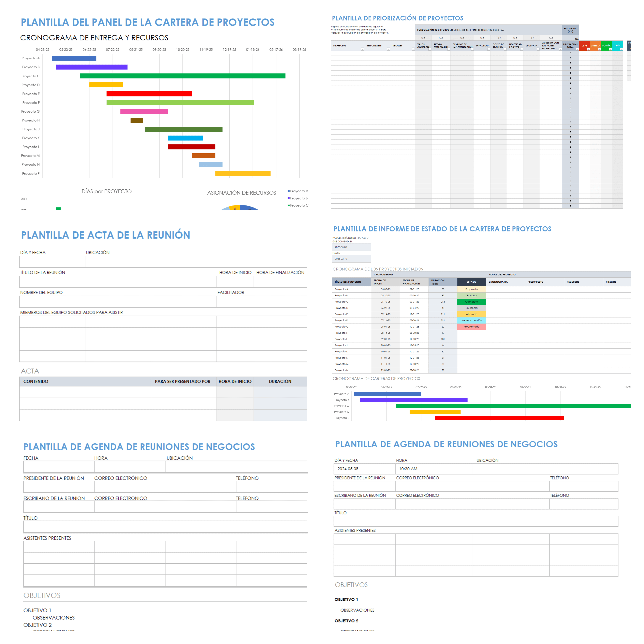Open the cyan SERÍA column filter dropdown
644x644 pixels.
[621, 49]
